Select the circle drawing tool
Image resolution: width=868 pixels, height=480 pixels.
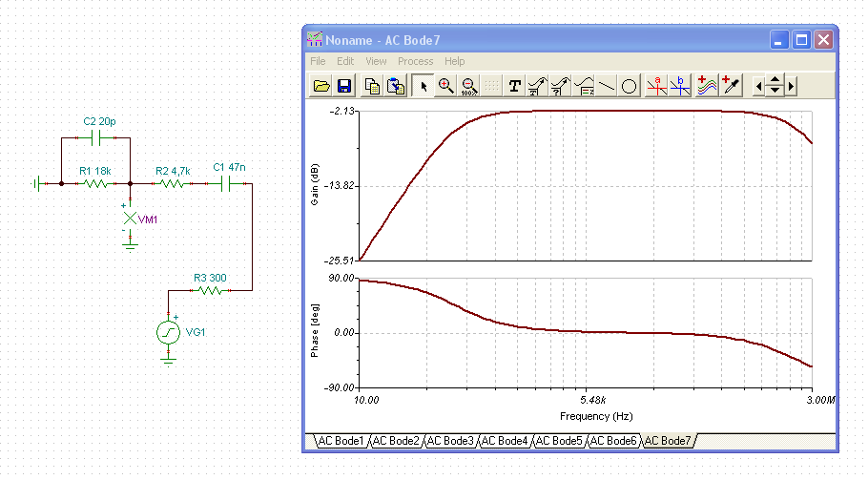[x=629, y=87]
